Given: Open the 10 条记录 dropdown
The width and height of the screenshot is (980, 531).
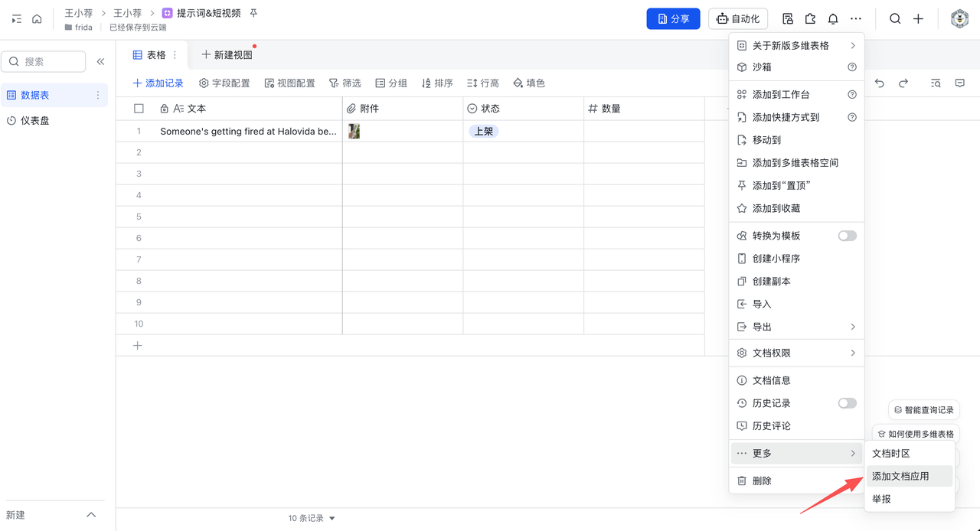Looking at the screenshot, I should pos(312,518).
